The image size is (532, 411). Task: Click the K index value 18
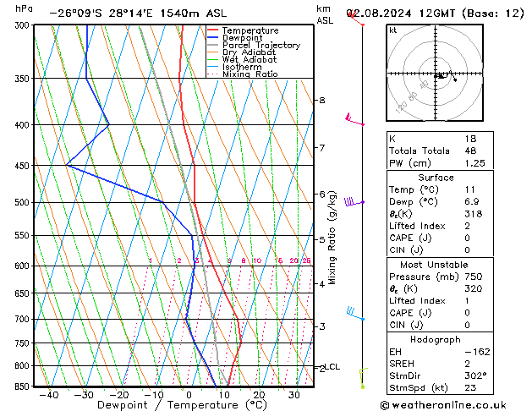(470, 139)
